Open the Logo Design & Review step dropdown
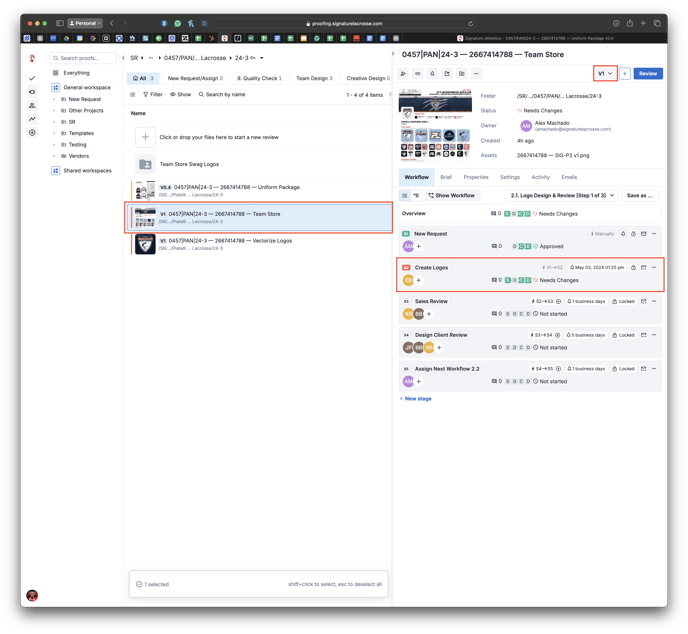This screenshot has width=688, height=634. coord(562,196)
